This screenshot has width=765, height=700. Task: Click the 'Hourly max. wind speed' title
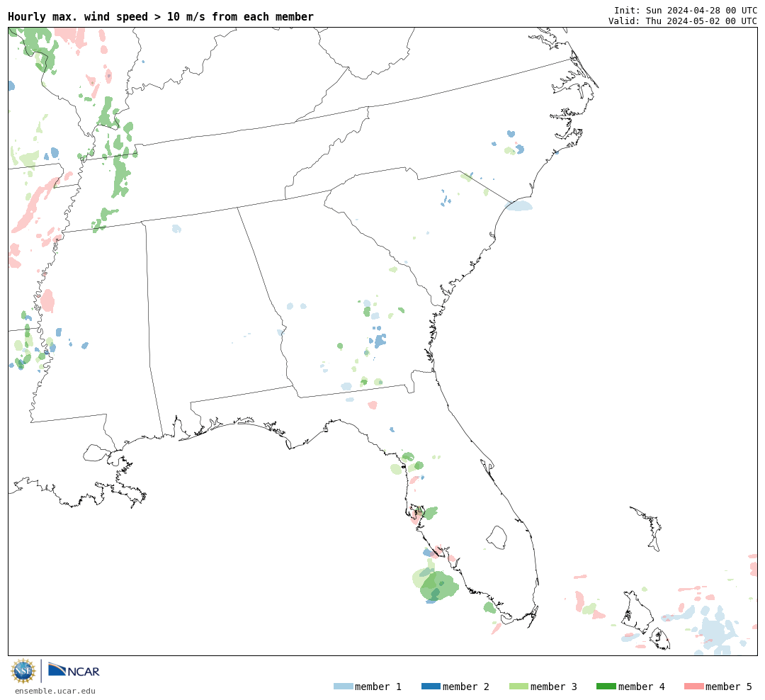coord(161,16)
